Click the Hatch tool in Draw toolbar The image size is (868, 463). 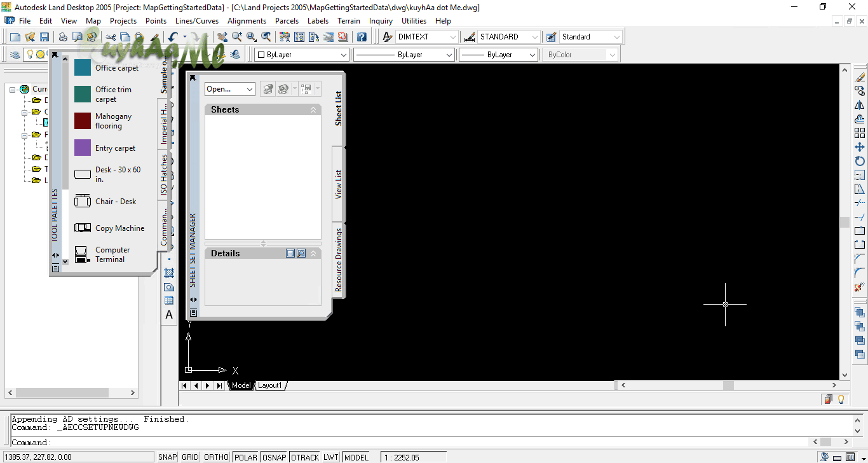(169, 273)
